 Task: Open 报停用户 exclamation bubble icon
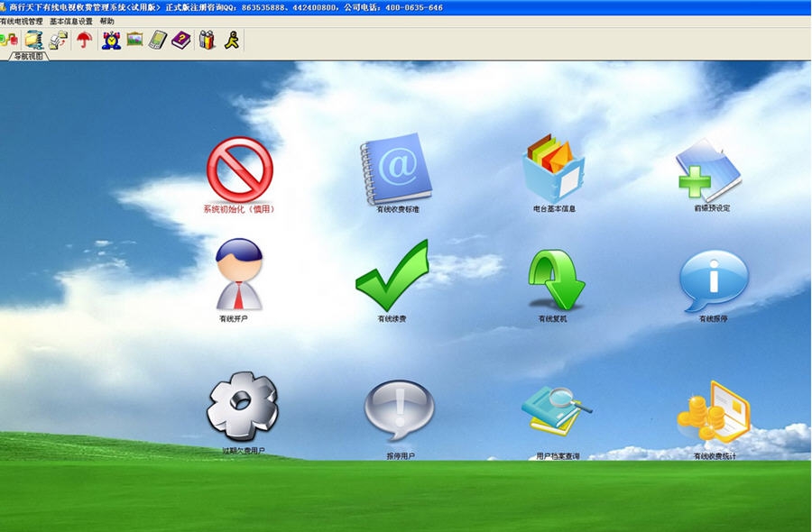pos(399,410)
